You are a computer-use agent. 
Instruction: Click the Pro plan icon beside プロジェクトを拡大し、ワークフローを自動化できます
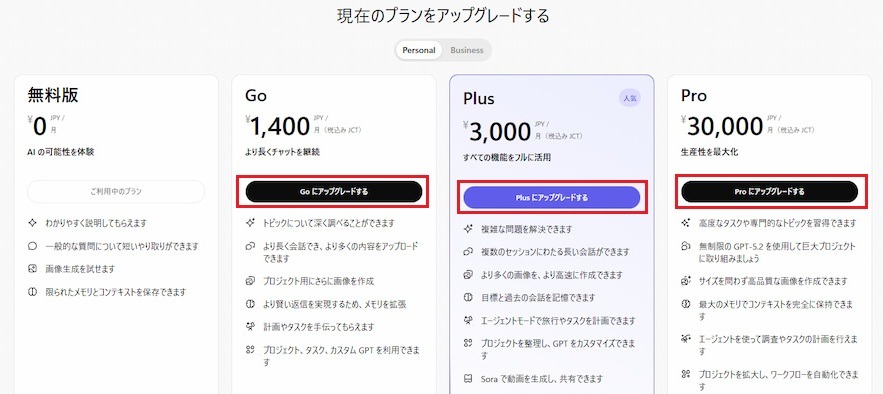coord(685,374)
